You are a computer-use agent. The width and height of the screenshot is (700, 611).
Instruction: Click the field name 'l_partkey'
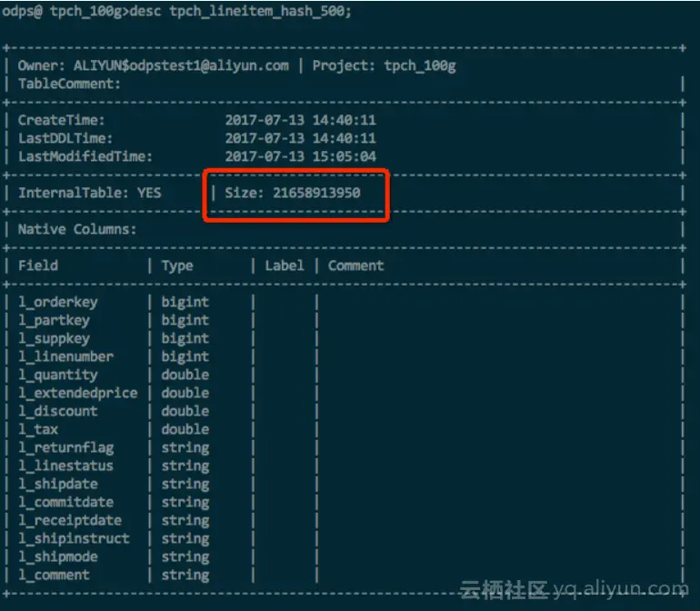click(x=54, y=321)
